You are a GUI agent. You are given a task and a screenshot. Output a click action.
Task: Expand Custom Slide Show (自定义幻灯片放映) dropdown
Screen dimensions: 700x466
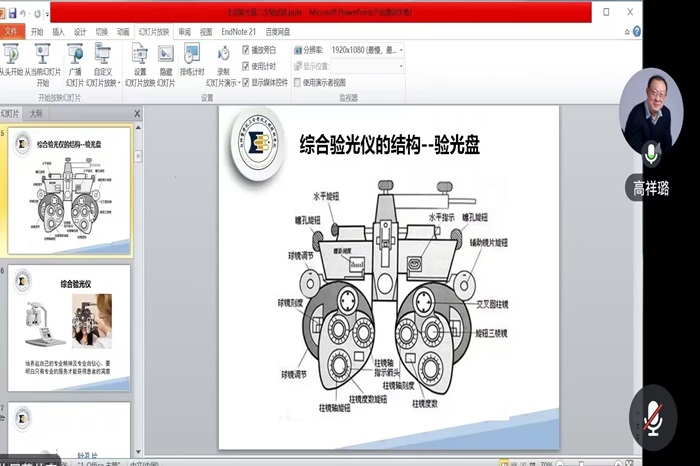pos(103,83)
